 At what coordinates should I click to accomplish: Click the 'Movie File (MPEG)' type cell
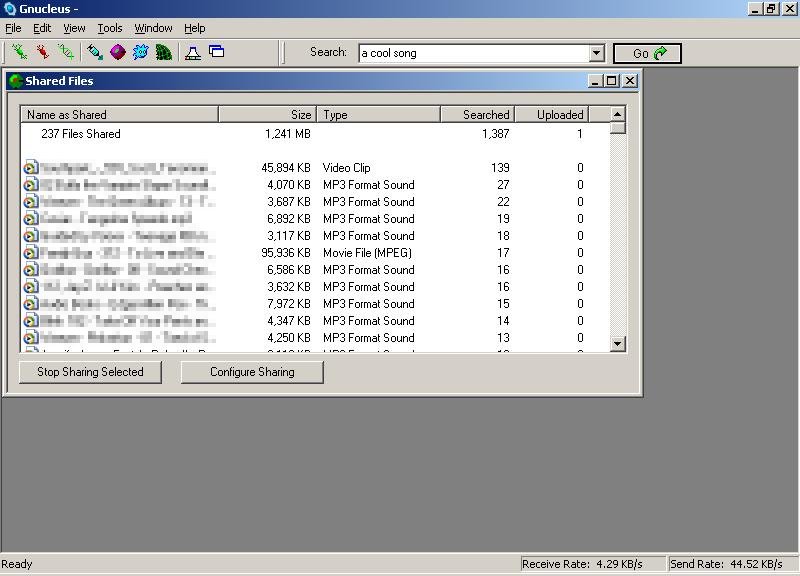tap(367, 253)
